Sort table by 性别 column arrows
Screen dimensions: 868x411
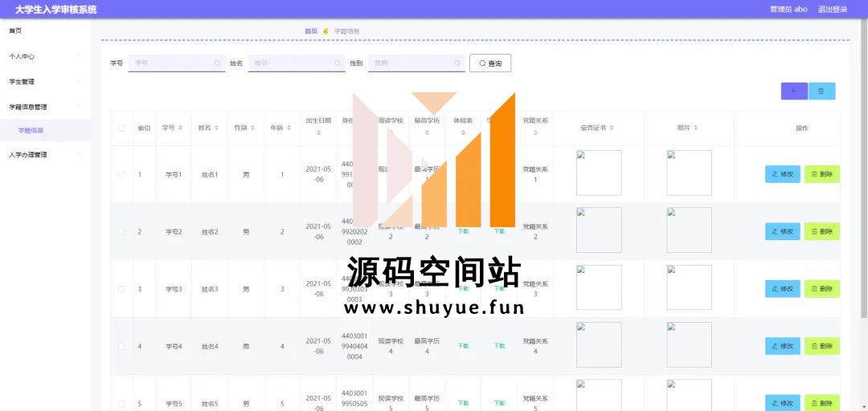tap(252, 128)
